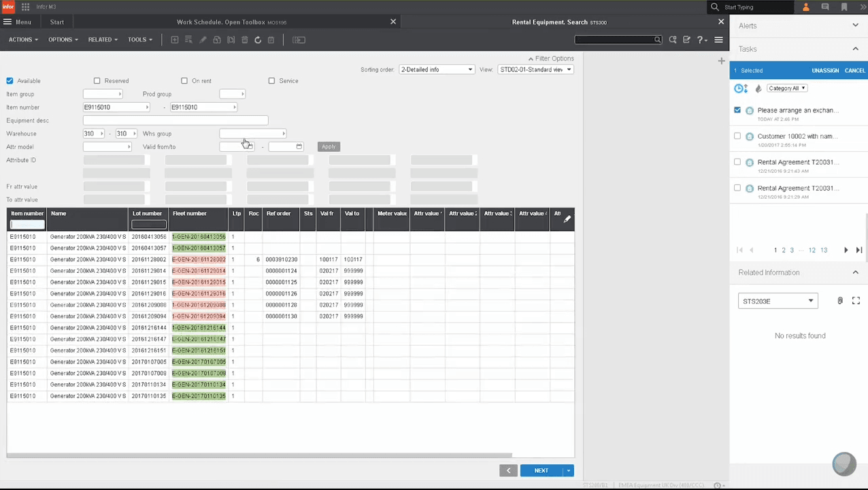
Task: Open the ACTIONS menu
Action: click(23, 39)
